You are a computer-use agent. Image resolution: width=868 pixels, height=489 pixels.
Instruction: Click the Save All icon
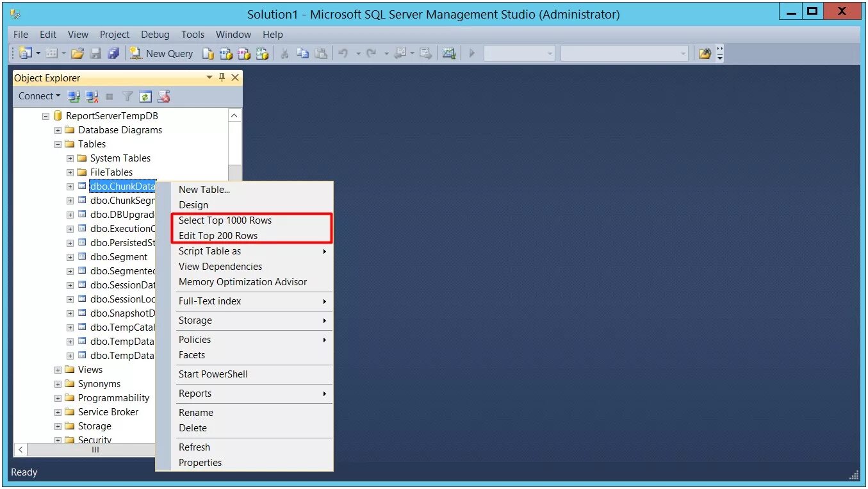tap(113, 54)
